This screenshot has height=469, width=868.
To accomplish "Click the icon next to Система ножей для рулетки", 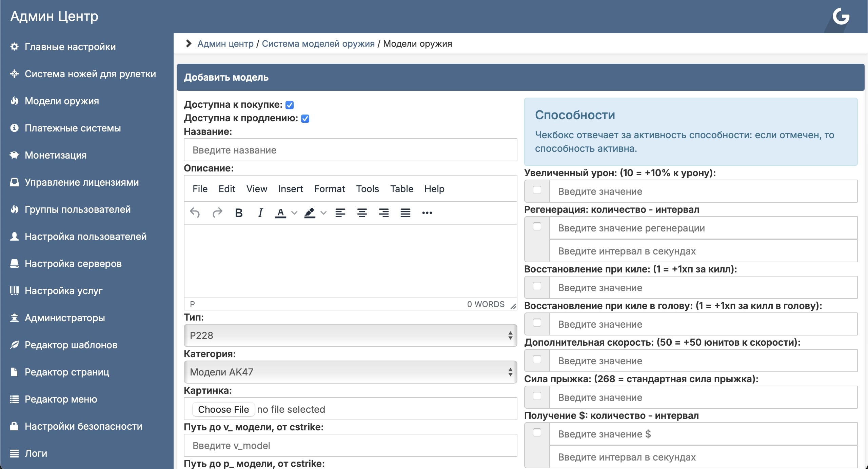I will 14,74.
